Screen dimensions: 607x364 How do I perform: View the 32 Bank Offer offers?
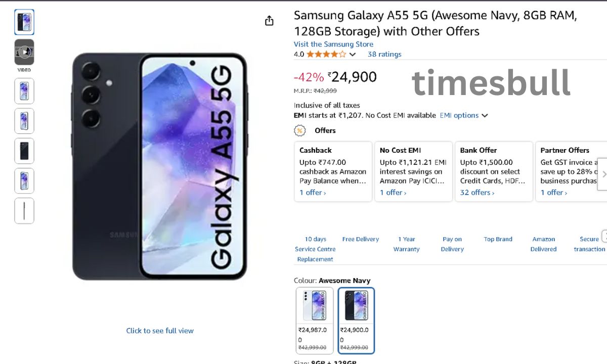coord(477,193)
